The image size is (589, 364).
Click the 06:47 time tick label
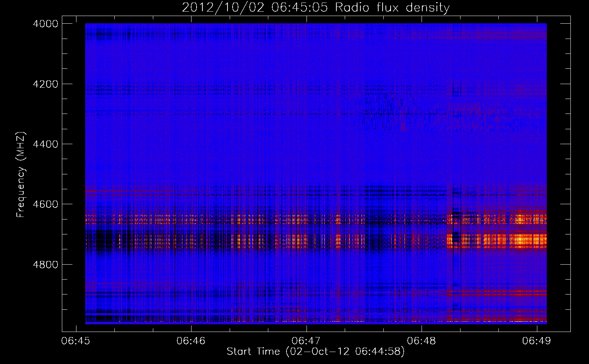[307, 341]
